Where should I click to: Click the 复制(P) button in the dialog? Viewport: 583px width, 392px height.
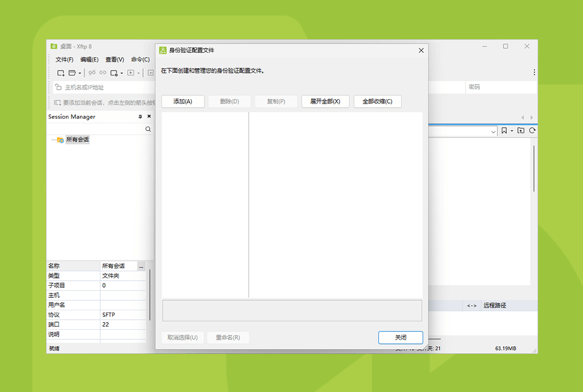276,101
